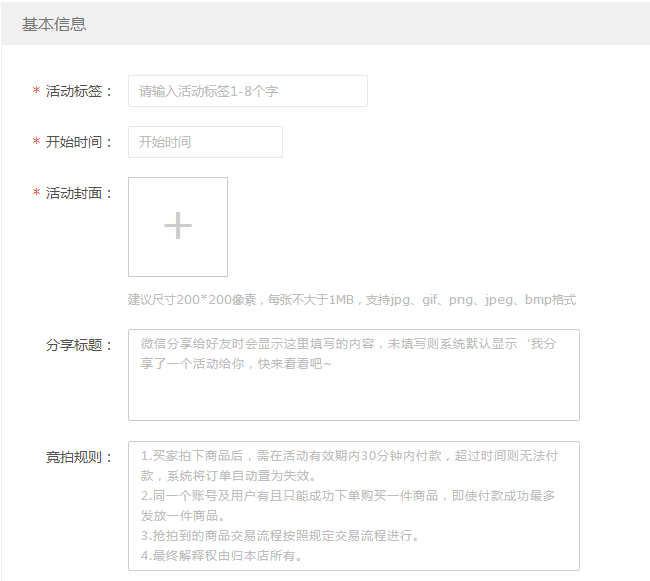The image size is (650, 581).
Task: Click the 竞拍规则 field label
Action: point(79,457)
